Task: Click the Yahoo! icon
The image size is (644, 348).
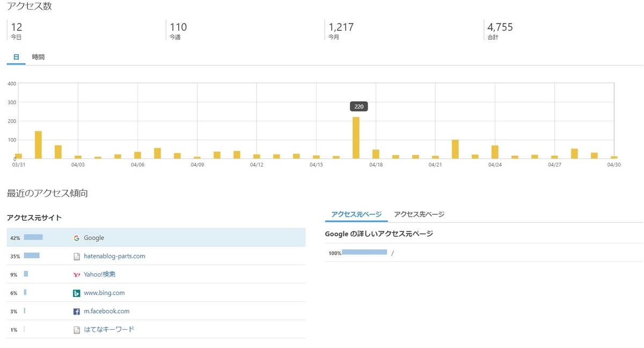Action: tap(76, 274)
